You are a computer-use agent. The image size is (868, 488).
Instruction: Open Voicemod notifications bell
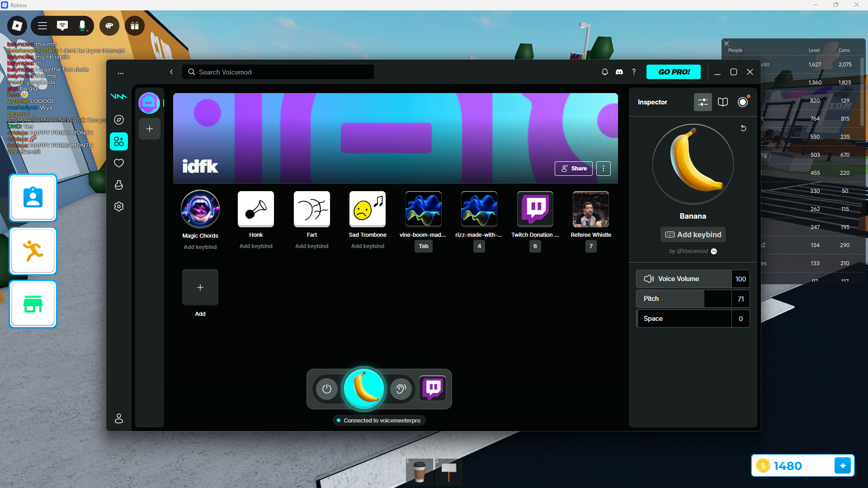click(605, 72)
